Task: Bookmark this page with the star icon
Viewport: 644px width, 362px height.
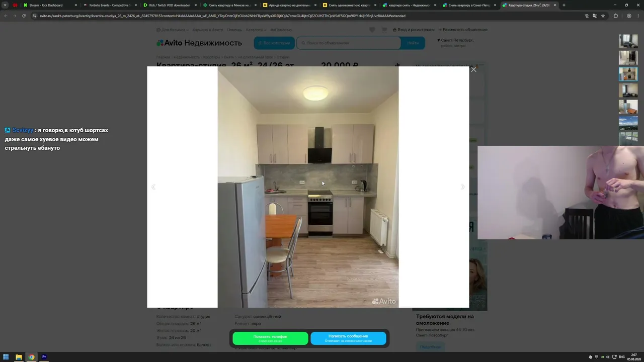Action: (603, 16)
